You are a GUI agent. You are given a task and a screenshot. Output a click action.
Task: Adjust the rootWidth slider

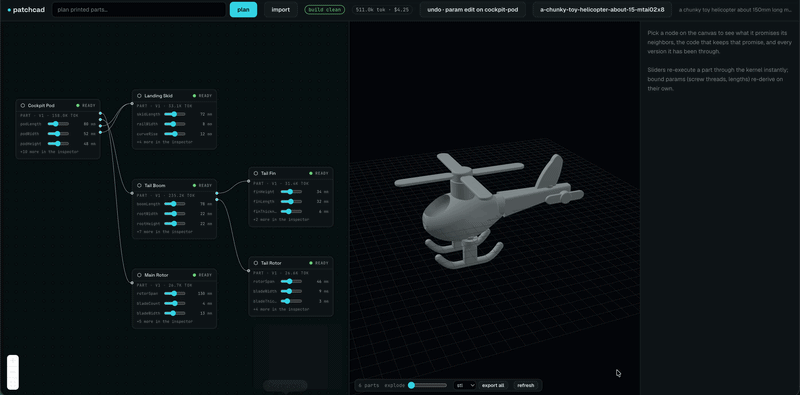174,214
